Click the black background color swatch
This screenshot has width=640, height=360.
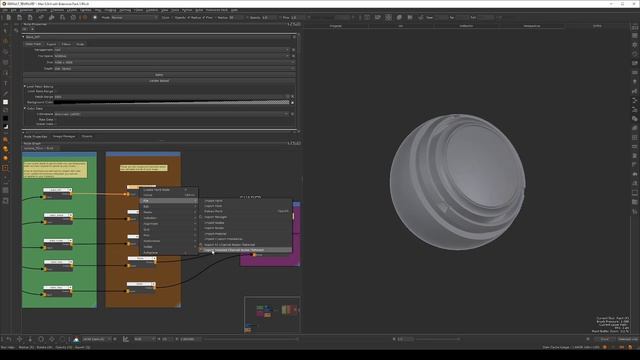[5, 118]
